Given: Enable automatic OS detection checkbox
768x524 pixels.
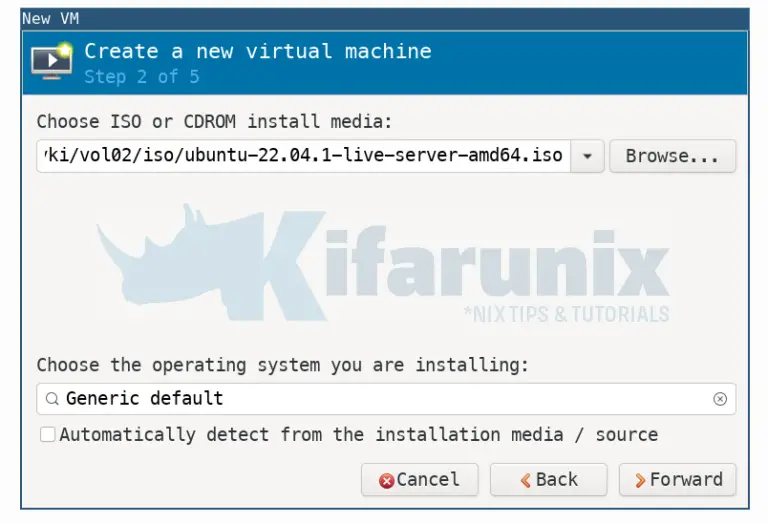Looking at the screenshot, I should point(48,434).
